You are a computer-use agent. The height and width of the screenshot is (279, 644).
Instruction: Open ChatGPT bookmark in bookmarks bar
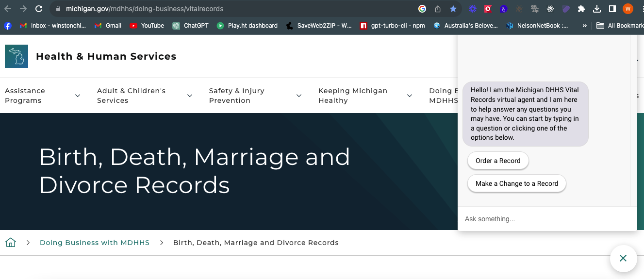point(190,26)
